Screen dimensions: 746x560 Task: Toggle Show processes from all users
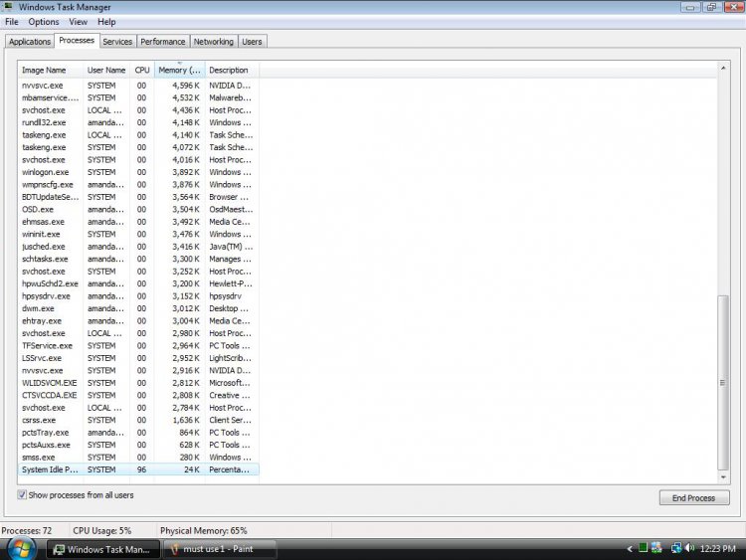pyautogui.click(x=23, y=494)
